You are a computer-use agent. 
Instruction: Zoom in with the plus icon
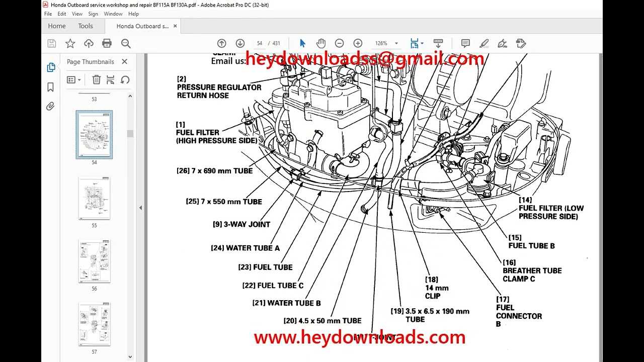pyautogui.click(x=358, y=43)
